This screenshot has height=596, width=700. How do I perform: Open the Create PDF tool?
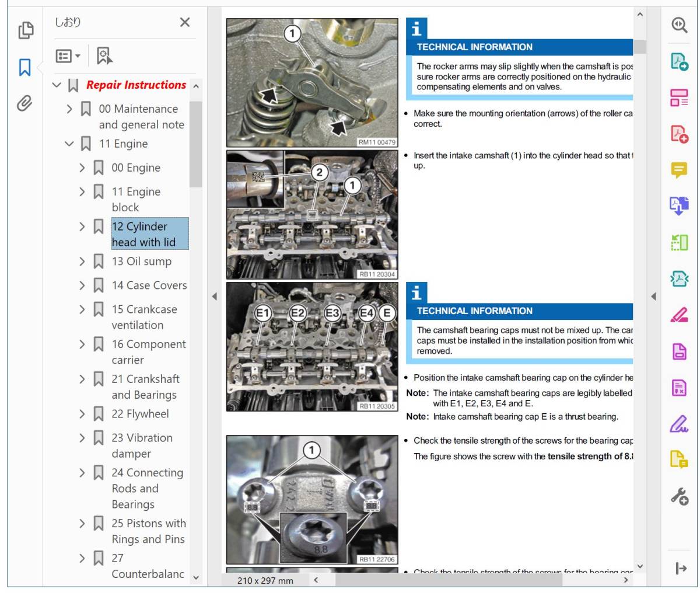tap(679, 134)
